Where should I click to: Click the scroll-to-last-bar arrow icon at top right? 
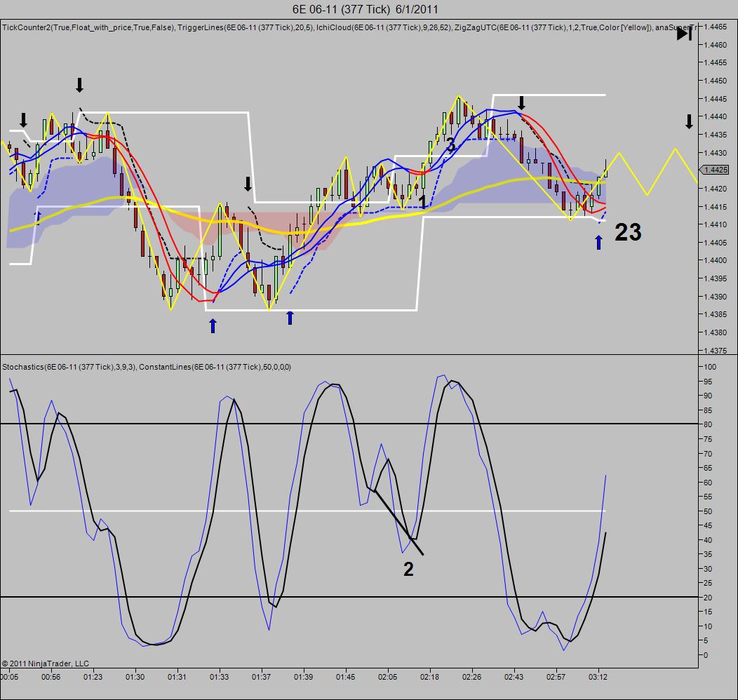pyautogui.click(x=685, y=34)
